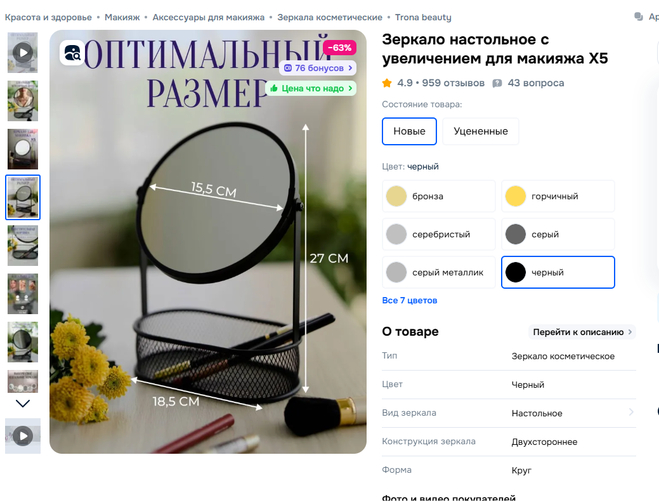Click the visual search icon on photo
Screen dimensions: 659x502
[72, 53]
